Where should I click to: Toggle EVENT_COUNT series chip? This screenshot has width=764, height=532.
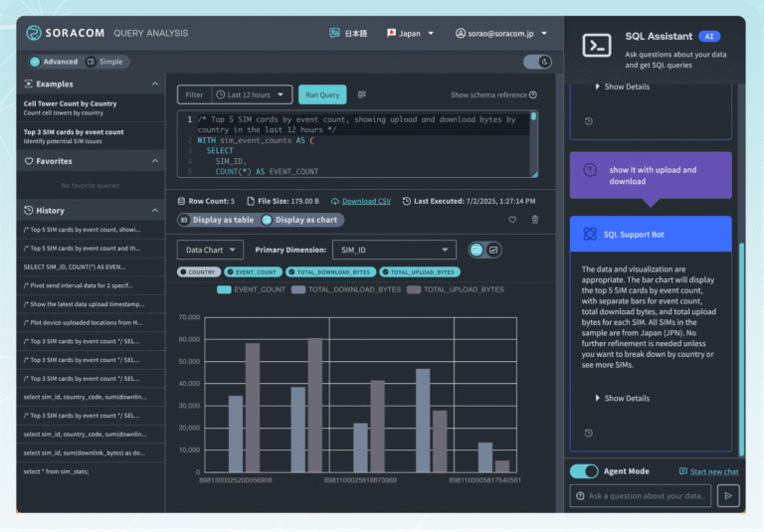tap(253, 271)
